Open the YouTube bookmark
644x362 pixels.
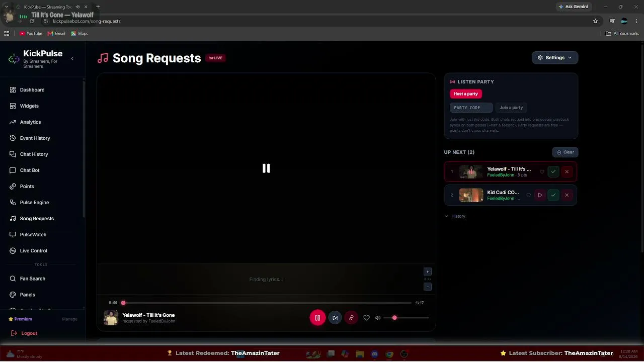pos(31,34)
